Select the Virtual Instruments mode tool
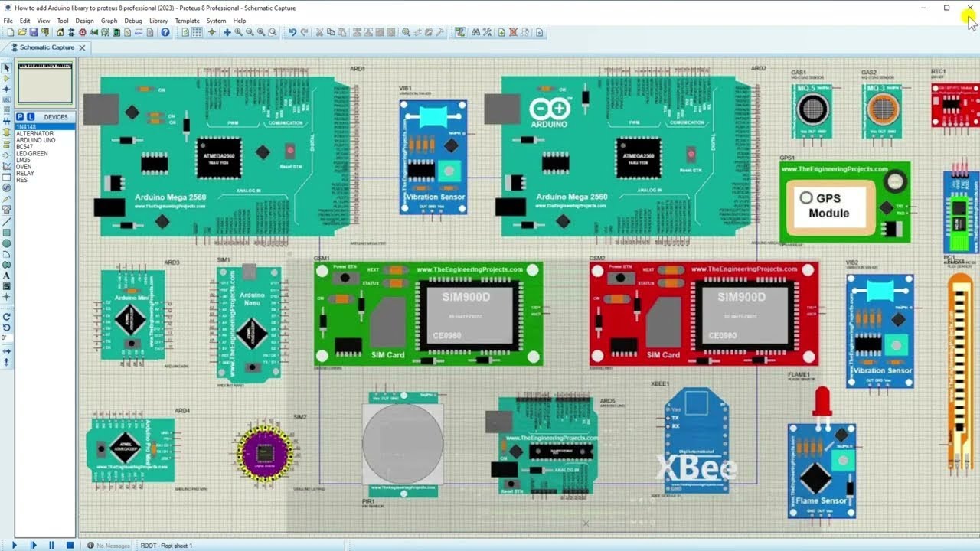The width and height of the screenshot is (980, 551). click(6, 208)
